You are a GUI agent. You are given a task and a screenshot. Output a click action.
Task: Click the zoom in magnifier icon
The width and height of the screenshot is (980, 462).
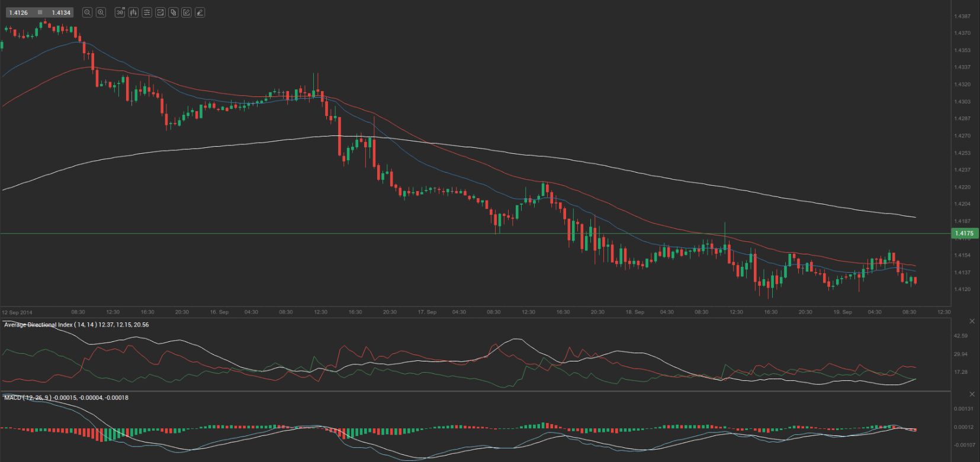[x=101, y=12]
